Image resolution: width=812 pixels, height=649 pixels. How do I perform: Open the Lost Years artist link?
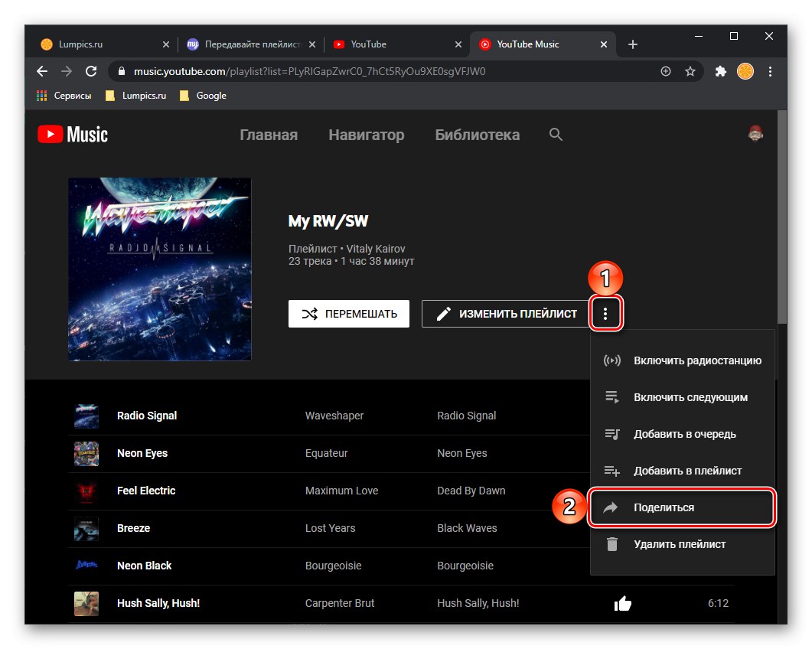[331, 528]
